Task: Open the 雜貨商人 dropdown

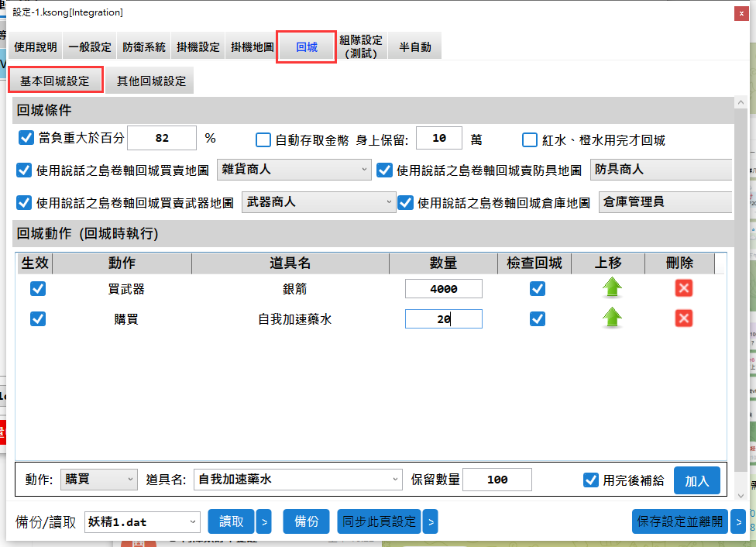Action: click(x=293, y=169)
